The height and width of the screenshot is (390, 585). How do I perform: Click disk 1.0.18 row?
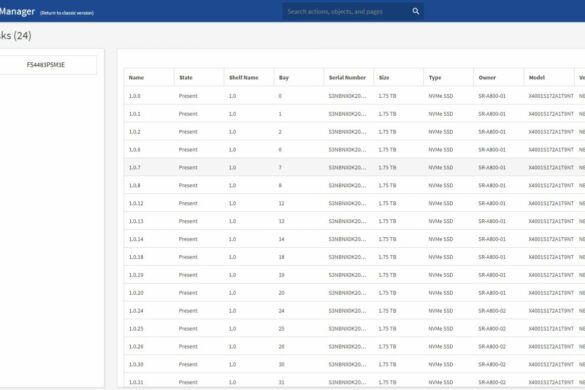pos(354,257)
